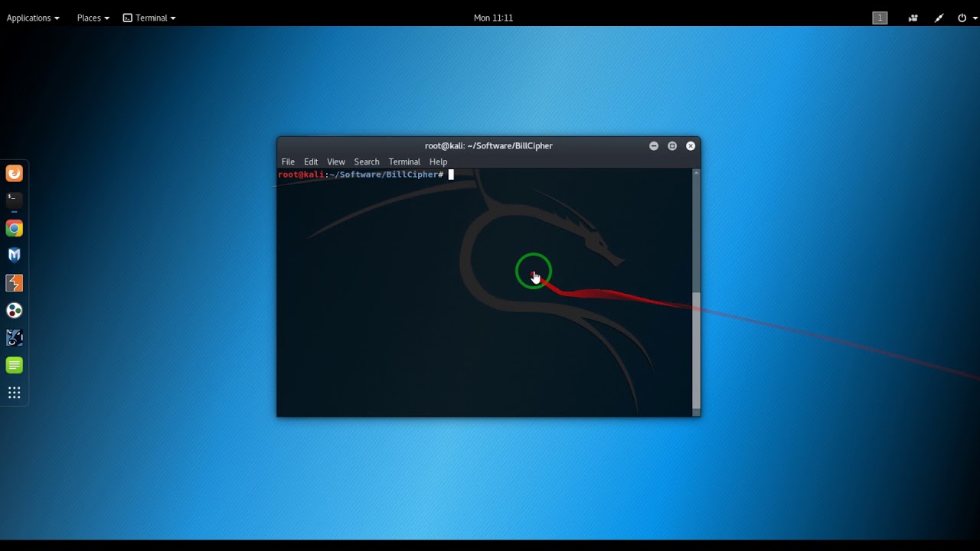Open Metasploit from the dock
Image resolution: width=980 pixels, height=551 pixels.
tap(14, 256)
